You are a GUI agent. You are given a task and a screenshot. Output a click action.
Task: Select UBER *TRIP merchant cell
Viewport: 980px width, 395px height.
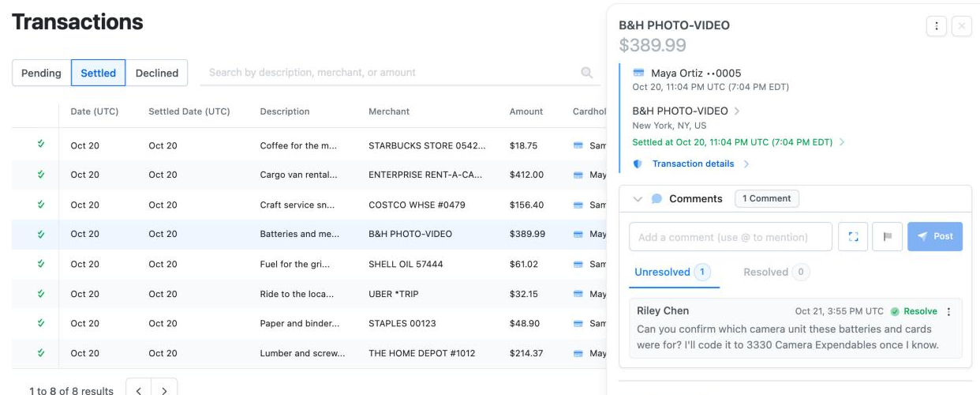(394, 294)
